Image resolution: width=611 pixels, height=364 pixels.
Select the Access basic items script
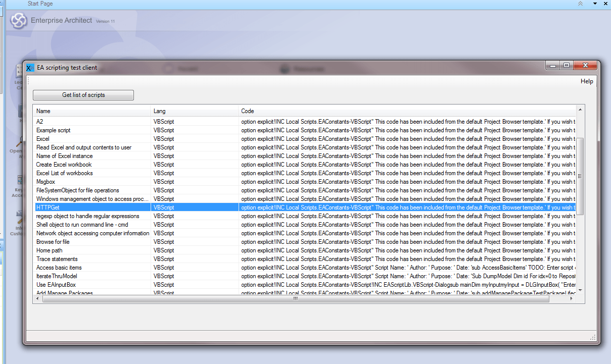[x=59, y=268]
